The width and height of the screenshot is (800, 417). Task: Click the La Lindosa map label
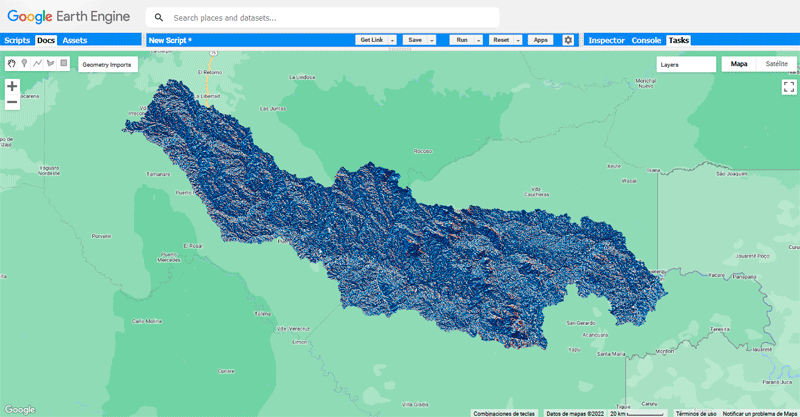tap(302, 77)
